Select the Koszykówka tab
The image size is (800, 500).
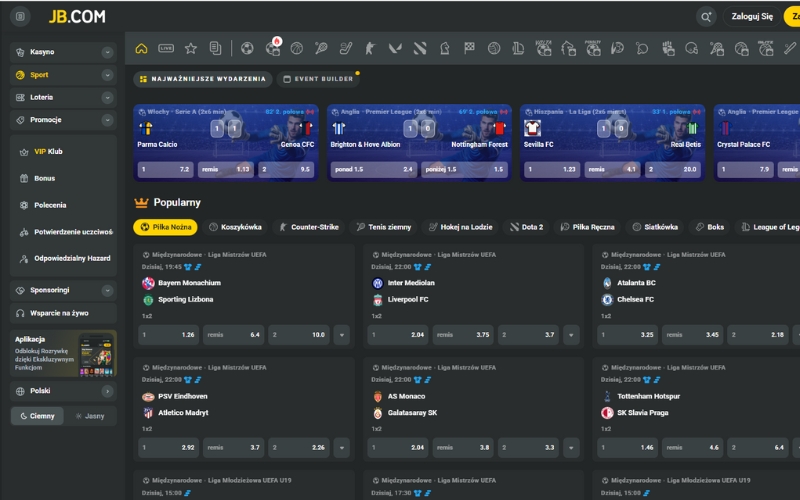[235, 227]
